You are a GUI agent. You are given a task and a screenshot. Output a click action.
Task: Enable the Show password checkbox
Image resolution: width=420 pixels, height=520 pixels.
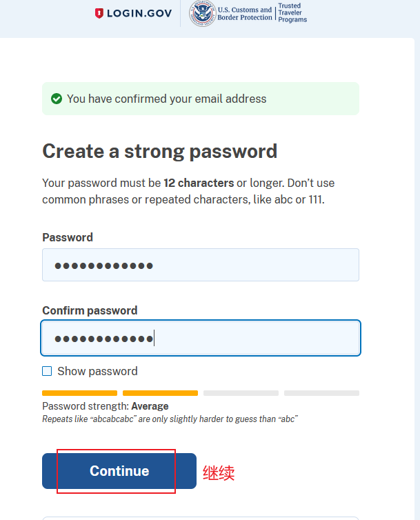click(47, 371)
